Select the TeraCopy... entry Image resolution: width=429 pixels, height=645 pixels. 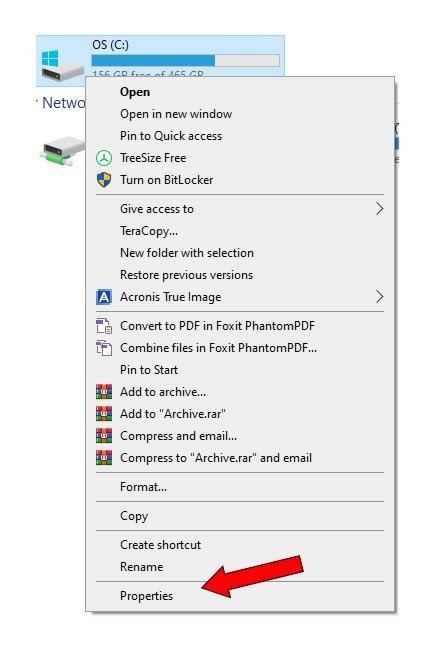point(149,231)
